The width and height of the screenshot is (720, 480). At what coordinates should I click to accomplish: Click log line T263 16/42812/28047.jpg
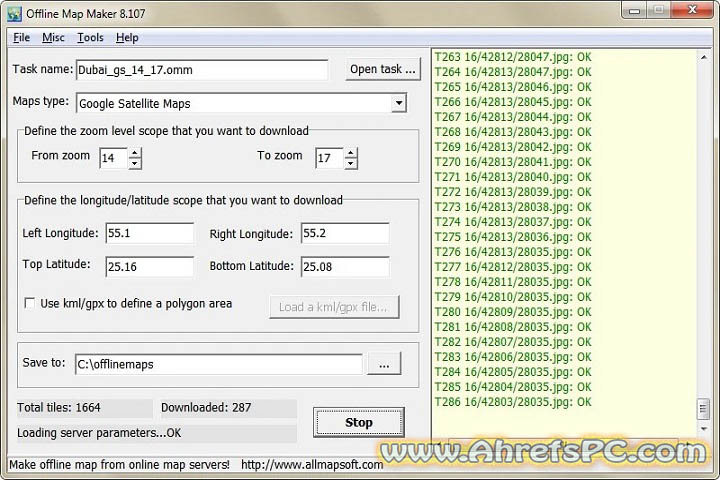513,57
